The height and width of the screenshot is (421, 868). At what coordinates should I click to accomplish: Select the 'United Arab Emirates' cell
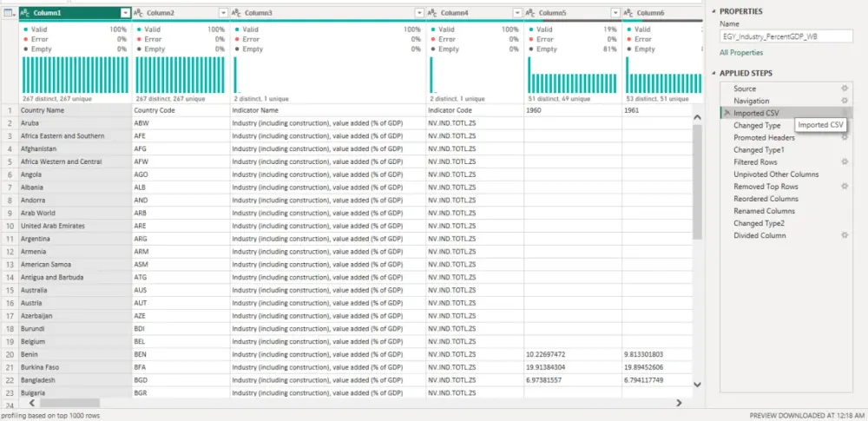[x=76, y=226]
